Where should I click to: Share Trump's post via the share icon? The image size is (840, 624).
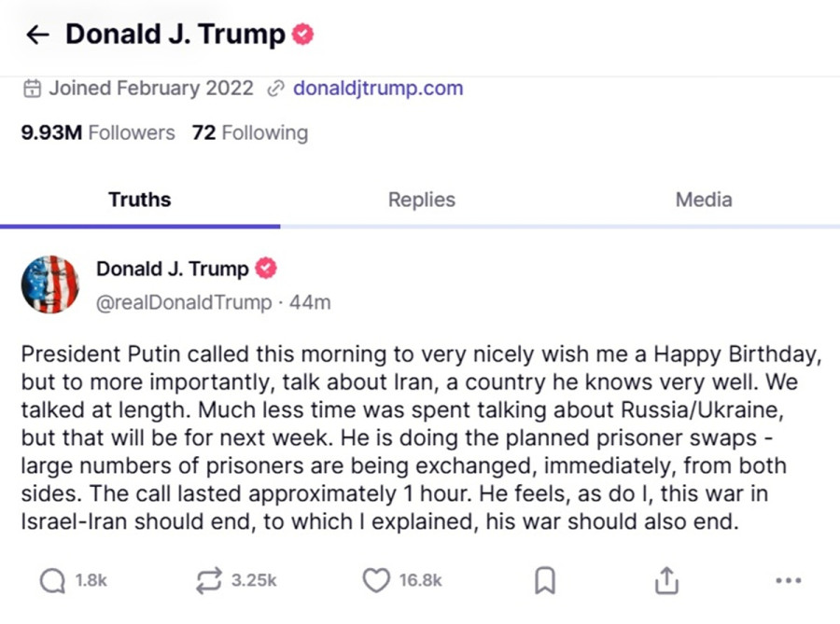666,579
